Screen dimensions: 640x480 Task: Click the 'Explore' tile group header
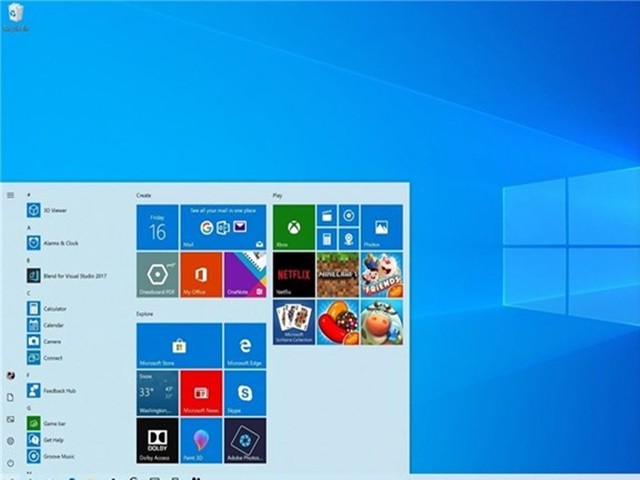[x=145, y=314]
